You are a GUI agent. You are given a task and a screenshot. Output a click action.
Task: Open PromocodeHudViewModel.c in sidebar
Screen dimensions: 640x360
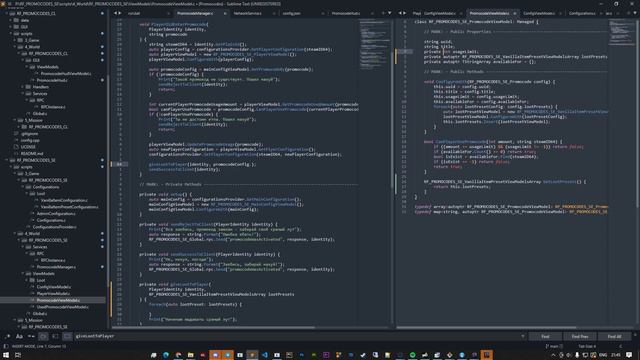(x=66, y=73)
